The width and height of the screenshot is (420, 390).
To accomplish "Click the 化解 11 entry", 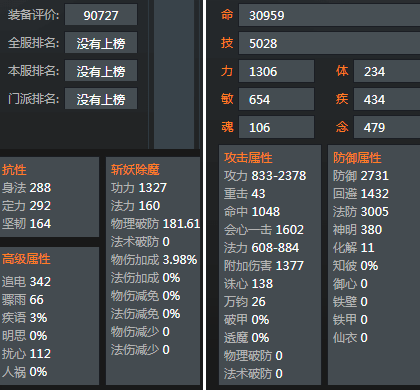I will pyautogui.click(x=353, y=248).
